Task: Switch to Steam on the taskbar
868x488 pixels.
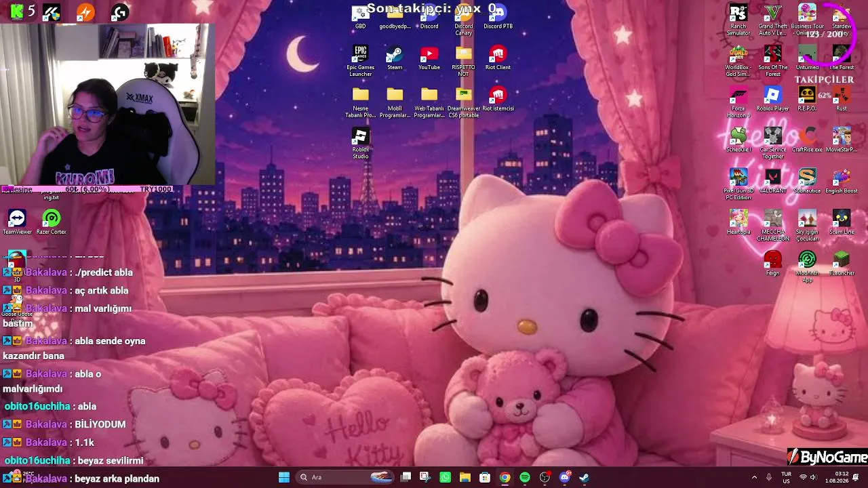Action: [585, 477]
